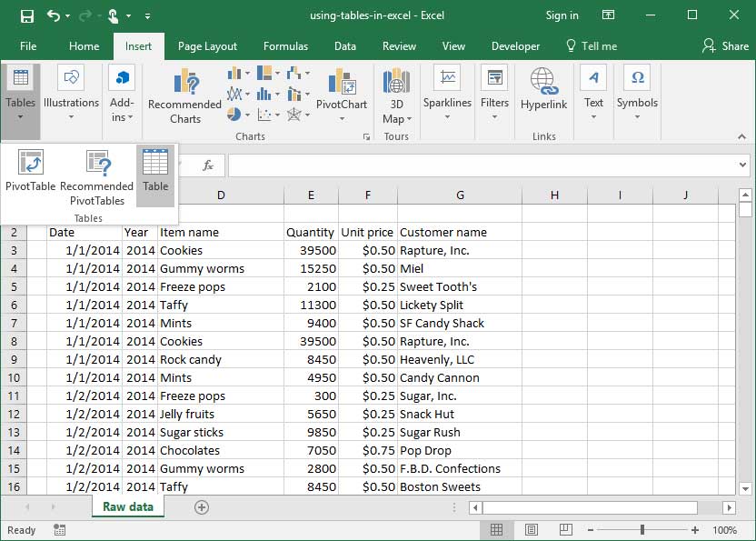
Task: Click the Undo arrow icon
Action: click(53, 16)
